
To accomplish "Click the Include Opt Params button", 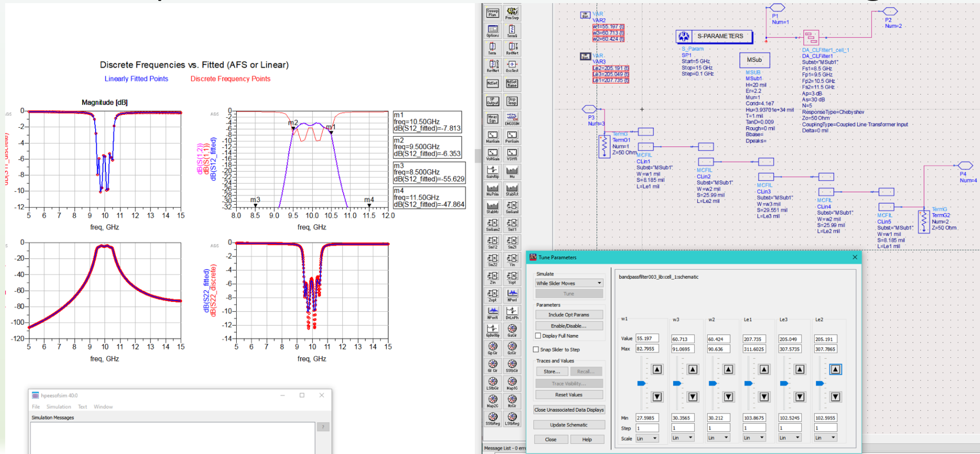I will tap(569, 314).
